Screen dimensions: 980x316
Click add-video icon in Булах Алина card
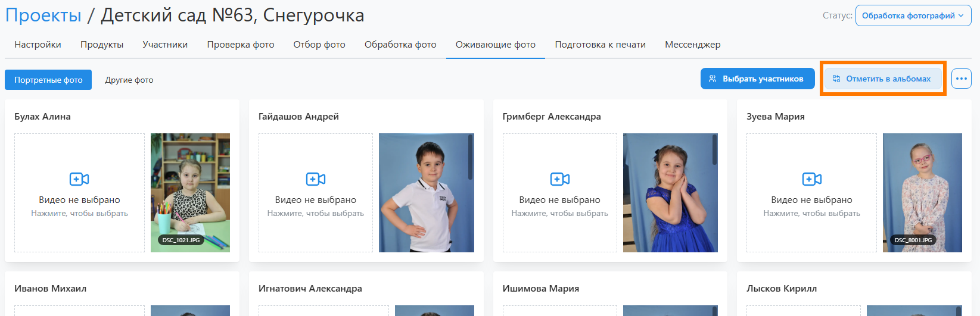tap(79, 179)
